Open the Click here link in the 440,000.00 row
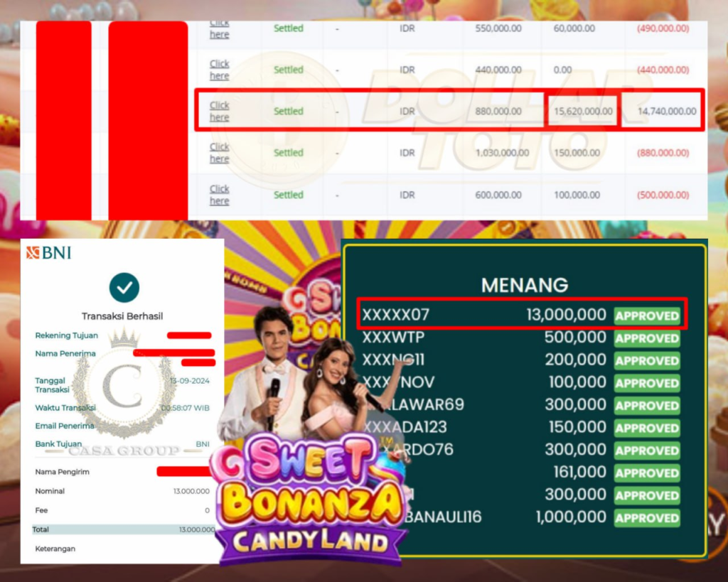Image resolution: width=728 pixels, height=582 pixels. coord(219,70)
